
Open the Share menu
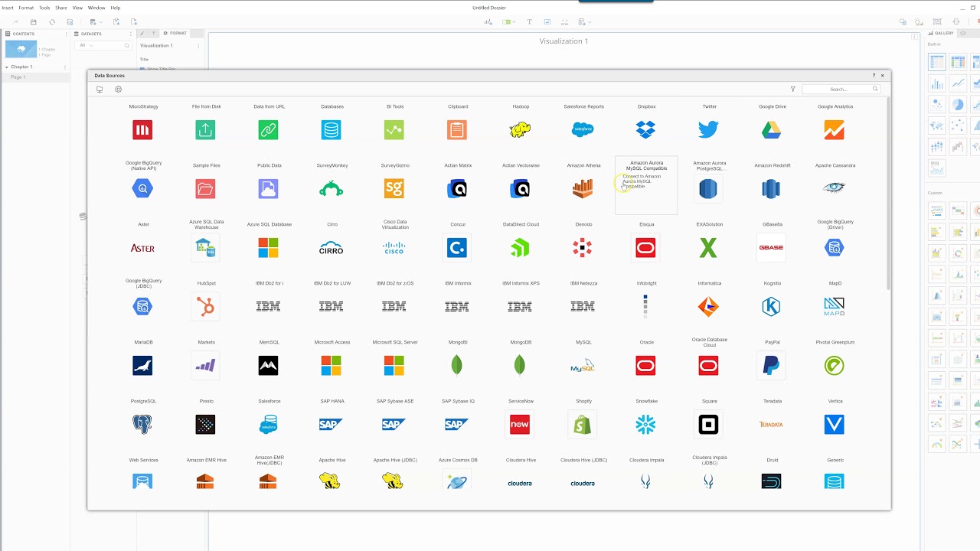[x=61, y=8]
